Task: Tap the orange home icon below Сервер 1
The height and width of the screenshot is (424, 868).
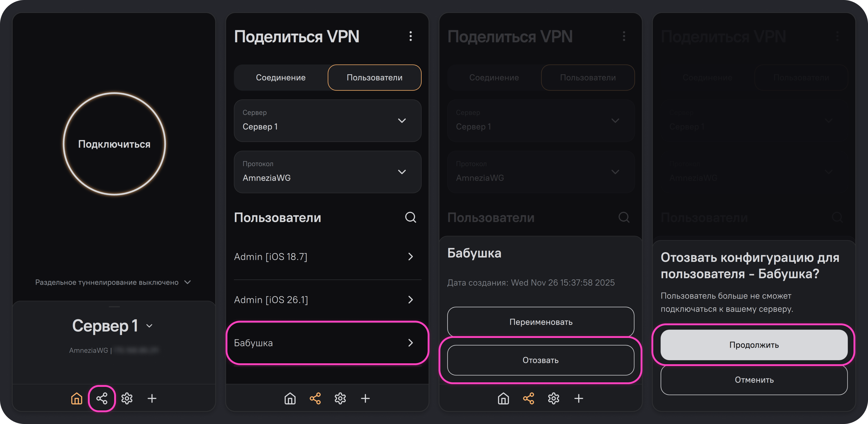Action: click(76, 398)
